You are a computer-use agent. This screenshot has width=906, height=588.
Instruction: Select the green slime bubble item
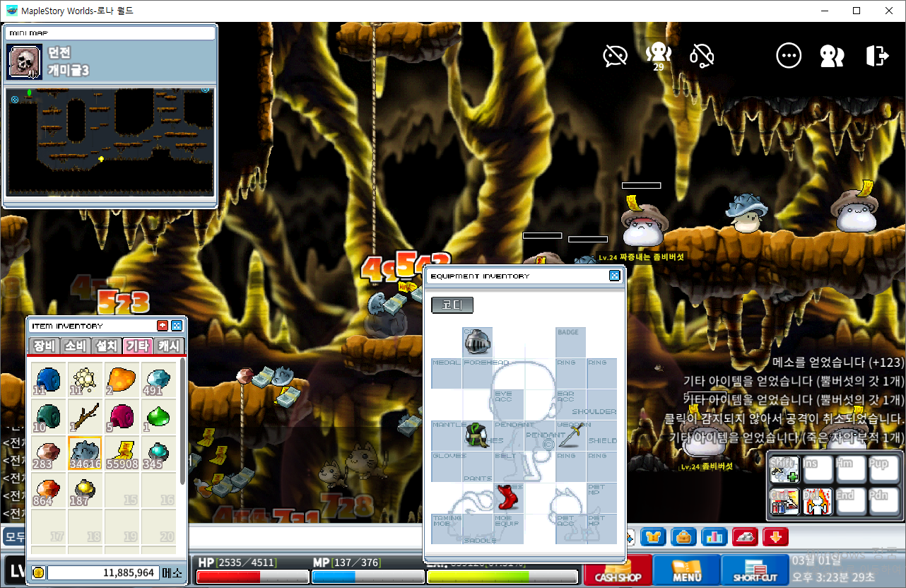(159, 416)
